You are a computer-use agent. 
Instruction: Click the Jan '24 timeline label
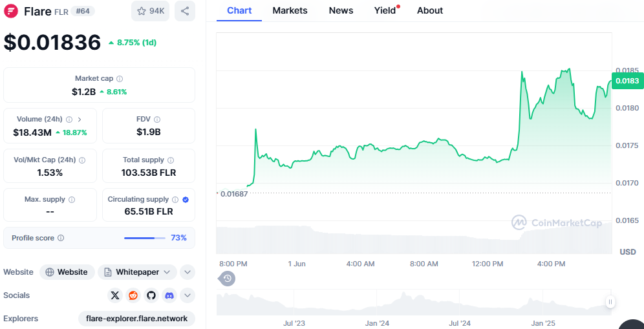(x=378, y=323)
